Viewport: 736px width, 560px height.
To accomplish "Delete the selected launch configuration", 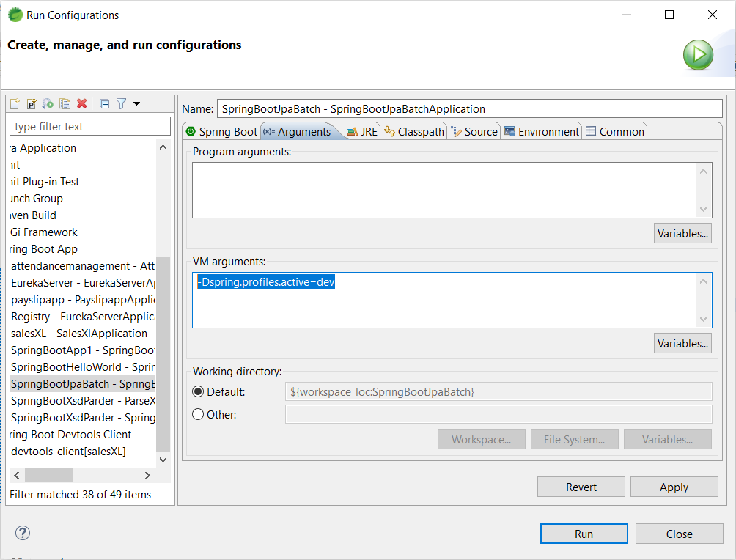I will pyautogui.click(x=81, y=103).
